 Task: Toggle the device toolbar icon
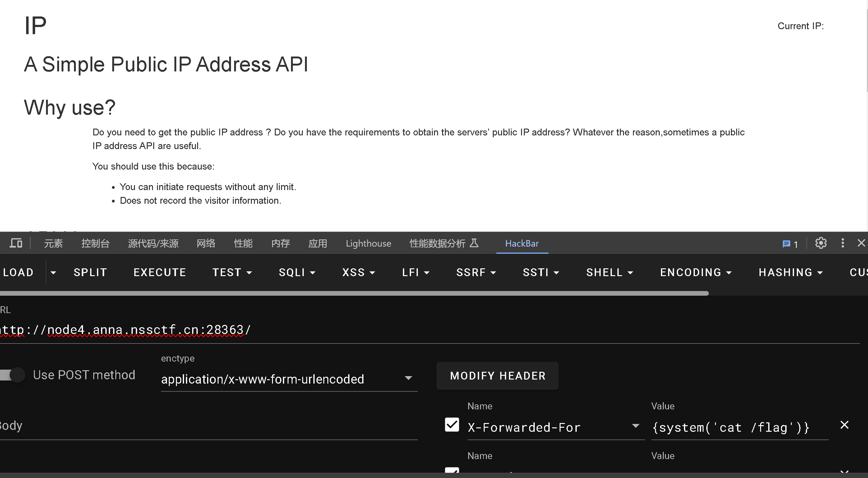(16, 243)
